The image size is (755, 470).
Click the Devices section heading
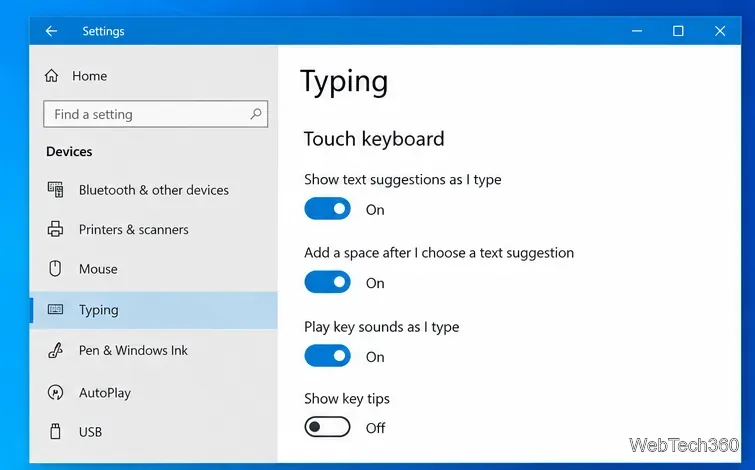pyautogui.click(x=69, y=152)
